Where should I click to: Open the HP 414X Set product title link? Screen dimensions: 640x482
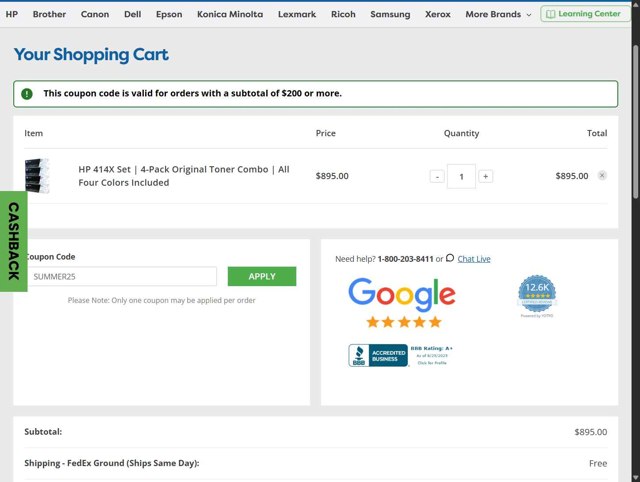184,176
